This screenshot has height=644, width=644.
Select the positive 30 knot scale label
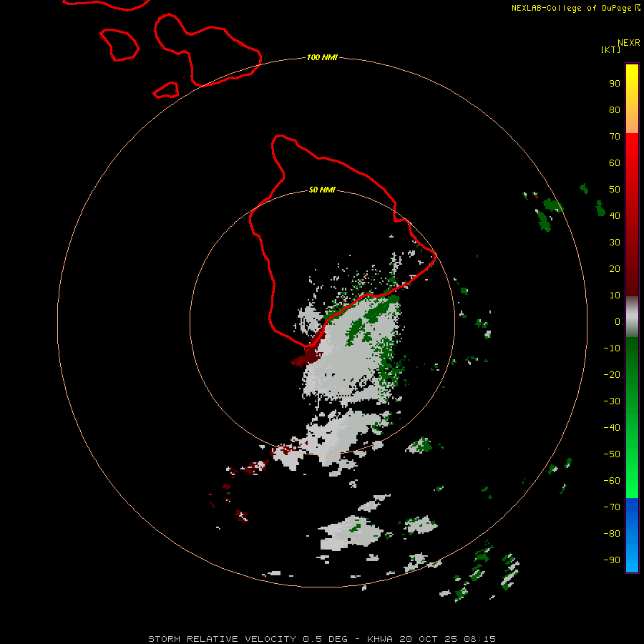(615, 243)
